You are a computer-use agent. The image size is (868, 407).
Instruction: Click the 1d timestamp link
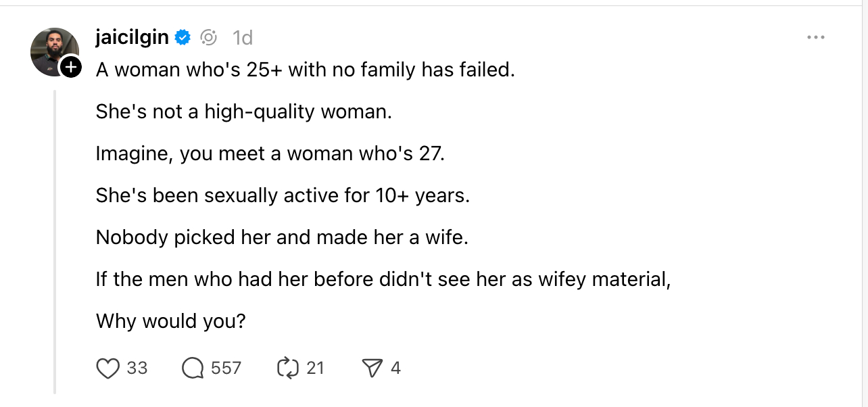click(242, 38)
